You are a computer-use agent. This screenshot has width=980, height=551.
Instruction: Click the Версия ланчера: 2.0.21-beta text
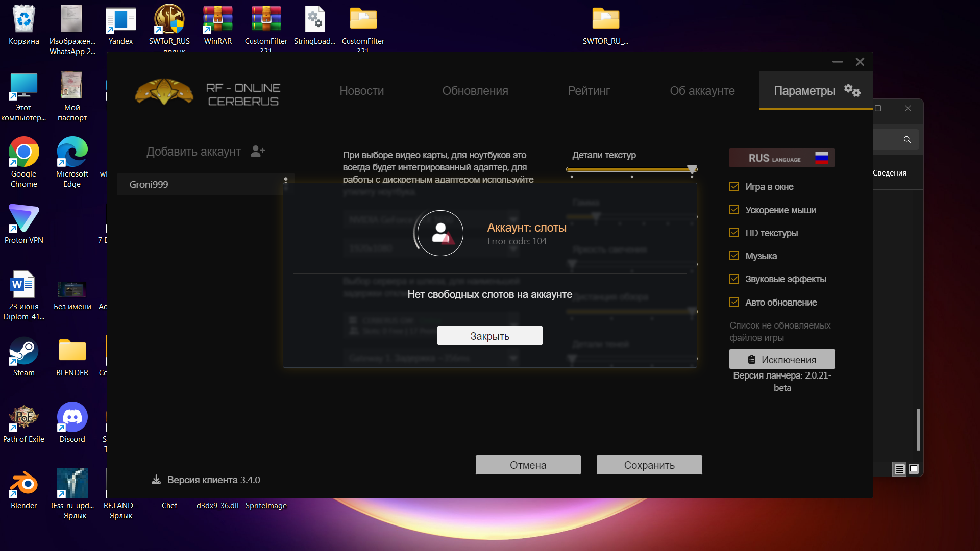point(782,382)
